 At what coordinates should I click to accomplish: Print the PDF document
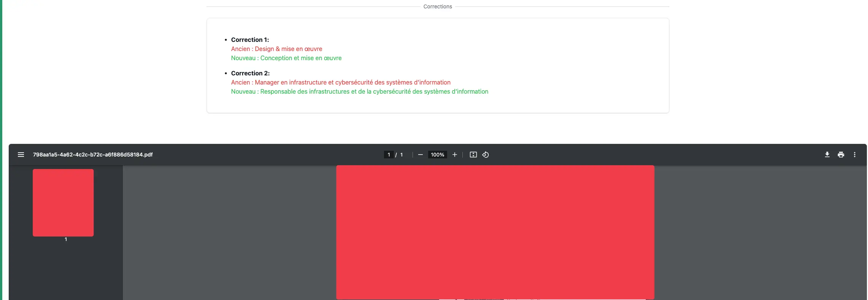coord(841,155)
